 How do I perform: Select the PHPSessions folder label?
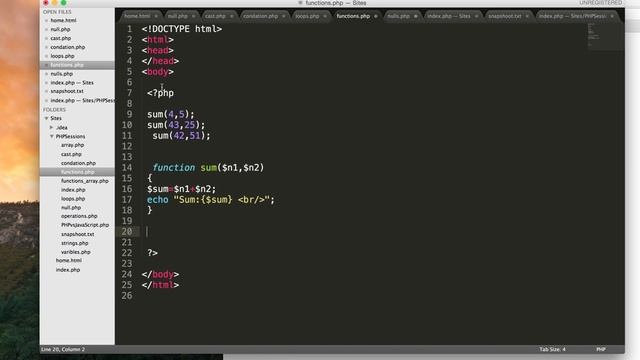[x=71, y=136]
